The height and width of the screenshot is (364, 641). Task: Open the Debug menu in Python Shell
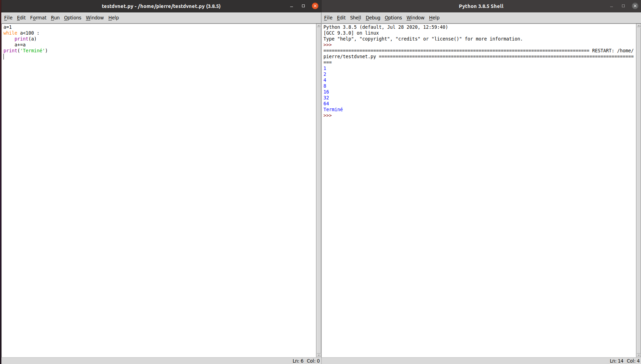point(373,18)
